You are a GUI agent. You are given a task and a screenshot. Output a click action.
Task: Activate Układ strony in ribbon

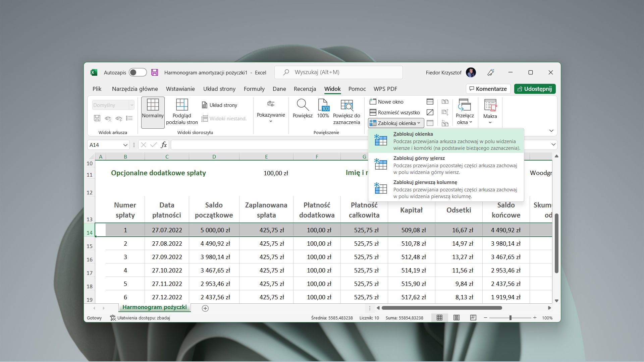coord(219,105)
